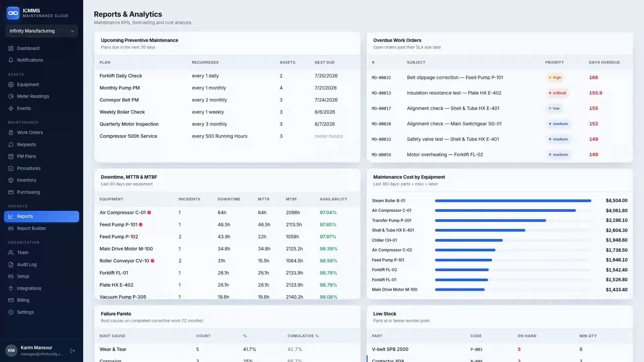Click the Transfer Pump P-201 cost bar
The height and width of the screenshot is (362, 644).
490,221
